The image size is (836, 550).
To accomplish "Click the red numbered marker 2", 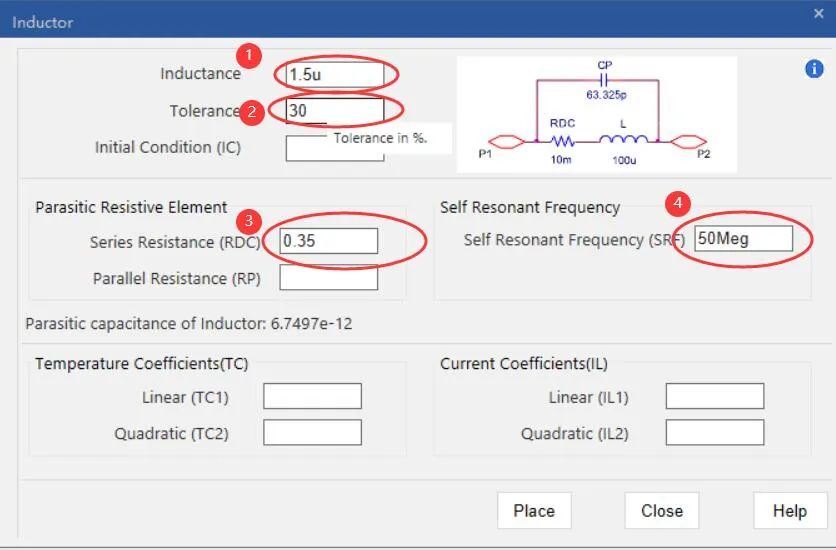I will pos(254,112).
